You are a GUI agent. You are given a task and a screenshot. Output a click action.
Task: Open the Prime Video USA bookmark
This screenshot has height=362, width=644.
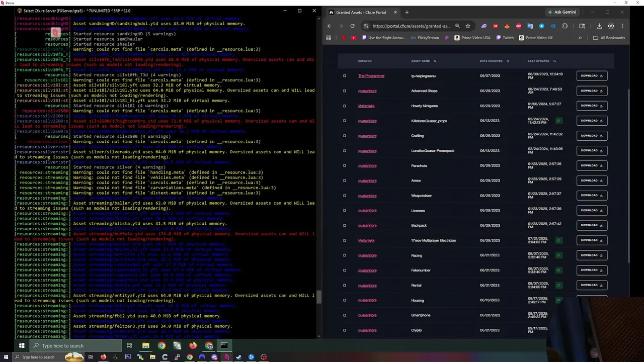[472, 38]
